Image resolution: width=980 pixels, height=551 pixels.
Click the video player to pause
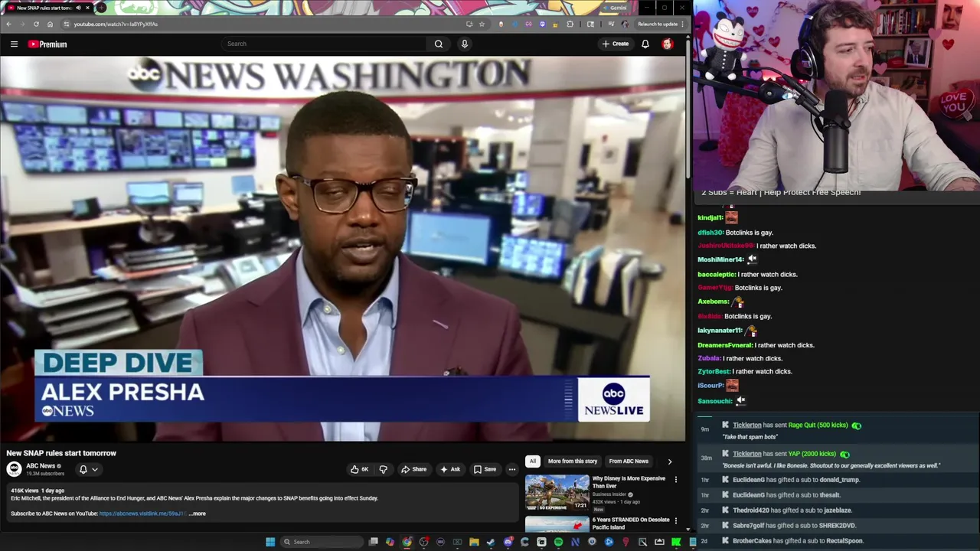(343, 249)
